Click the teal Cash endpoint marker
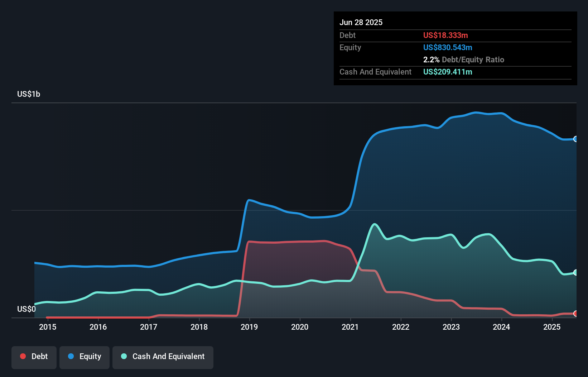This screenshot has height=377, width=588. tap(575, 273)
